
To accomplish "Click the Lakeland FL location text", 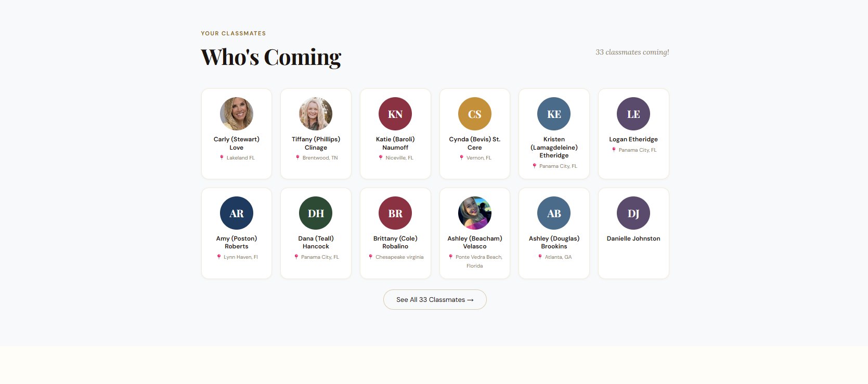I will [x=241, y=158].
